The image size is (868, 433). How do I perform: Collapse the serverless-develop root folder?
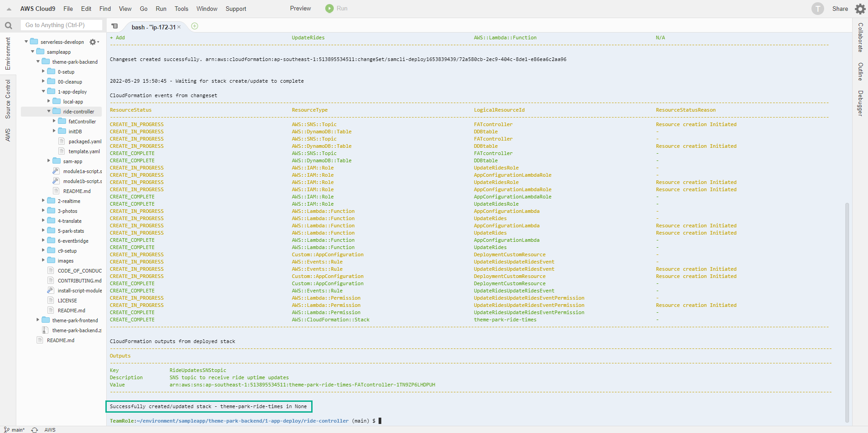(26, 42)
